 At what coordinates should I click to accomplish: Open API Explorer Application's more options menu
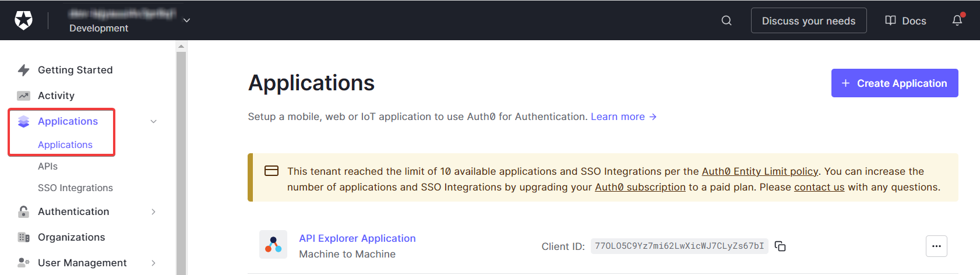(x=936, y=246)
